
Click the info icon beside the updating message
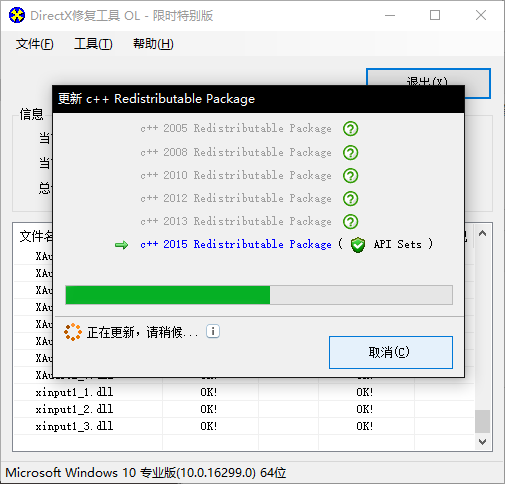(213, 331)
